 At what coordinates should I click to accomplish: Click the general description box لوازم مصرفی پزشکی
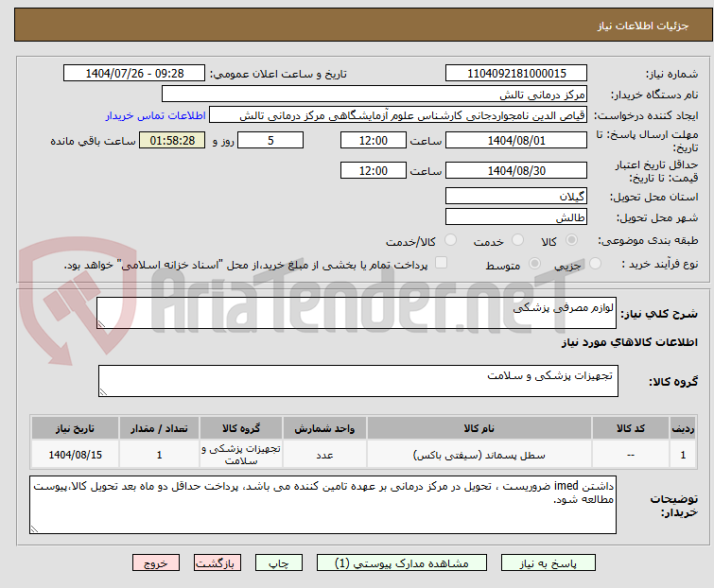357,313
